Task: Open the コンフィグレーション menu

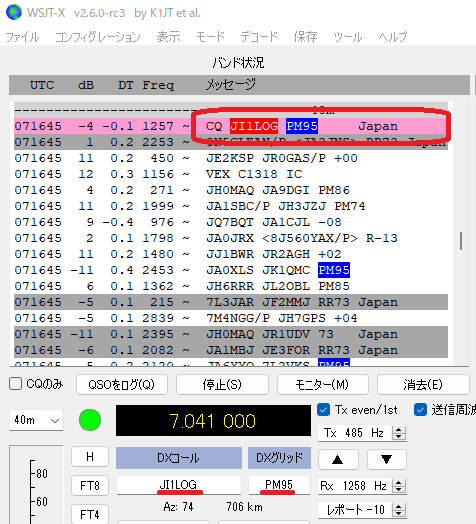Action: 98,37
